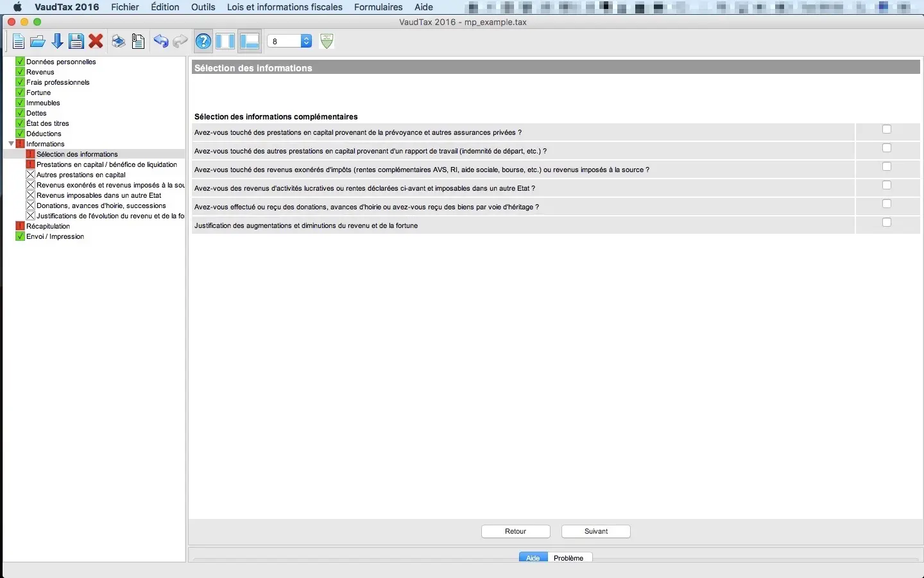The height and width of the screenshot is (578, 924).
Task: Open Revenus exonérés et revenus imposés item
Action: pyautogui.click(x=110, y=185)
